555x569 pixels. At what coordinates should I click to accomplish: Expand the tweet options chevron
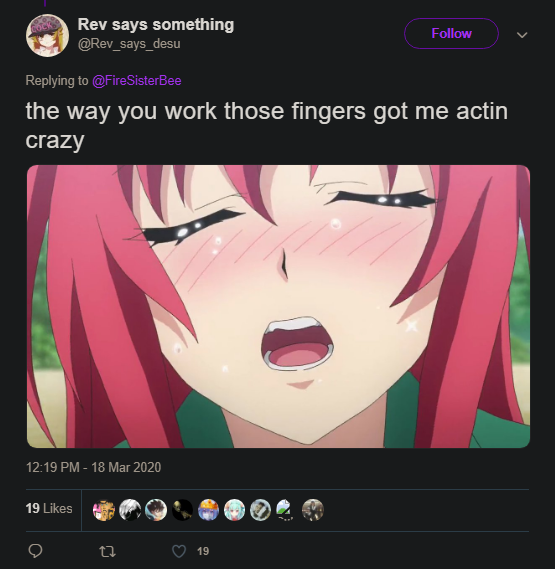pos(522,35)
